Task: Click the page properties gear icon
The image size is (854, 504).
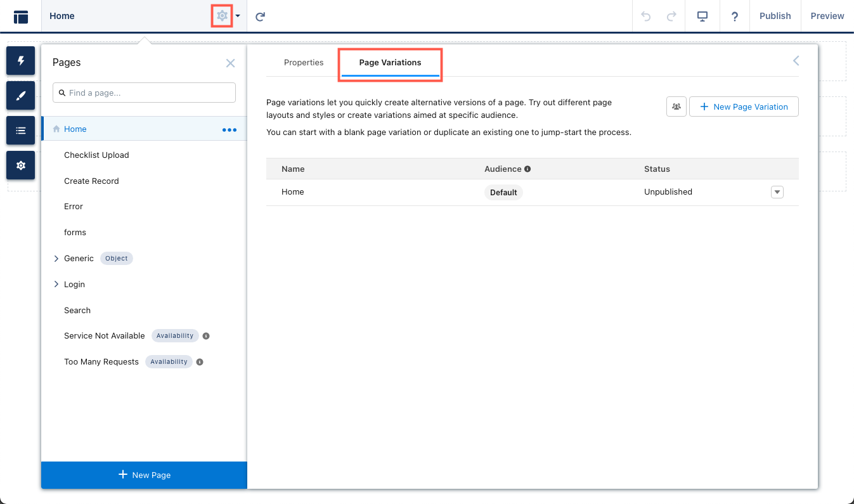Action: coord(222,16)
